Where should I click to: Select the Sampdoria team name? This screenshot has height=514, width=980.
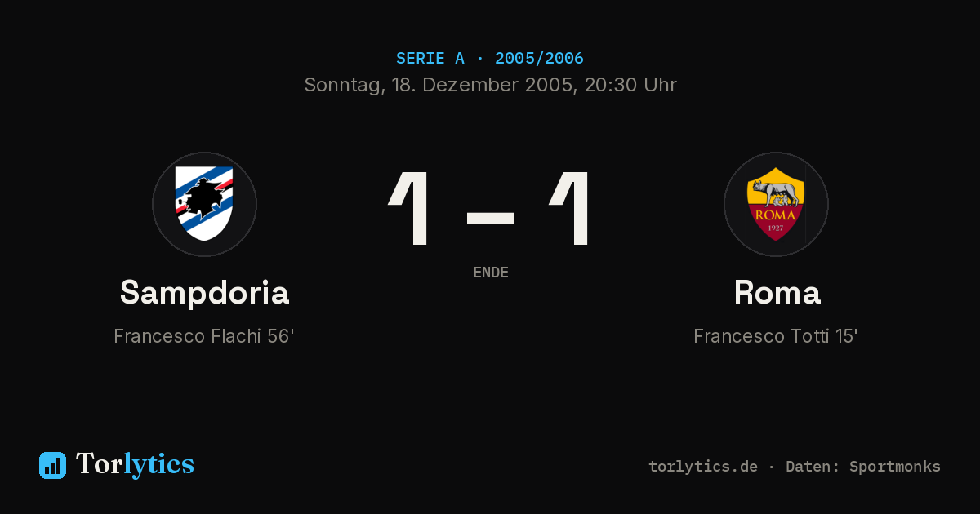tap(204, 292)
